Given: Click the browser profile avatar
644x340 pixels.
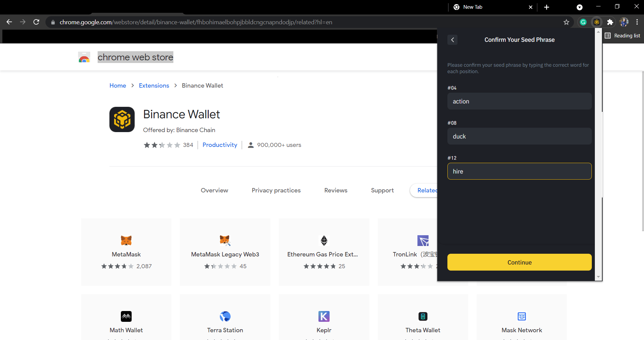Looking at the screenshot, I should pyautogui.click(x=624, y=22).
